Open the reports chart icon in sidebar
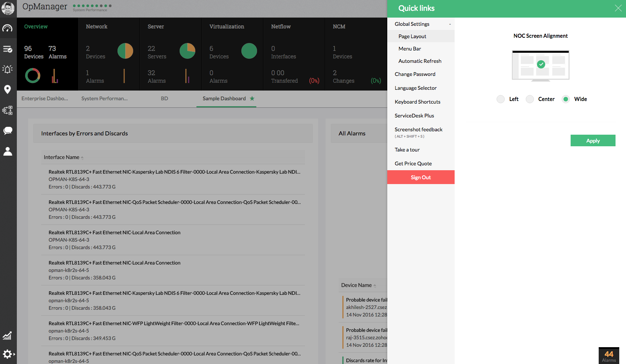The image size is (626, 364). [x=7, y=336]
